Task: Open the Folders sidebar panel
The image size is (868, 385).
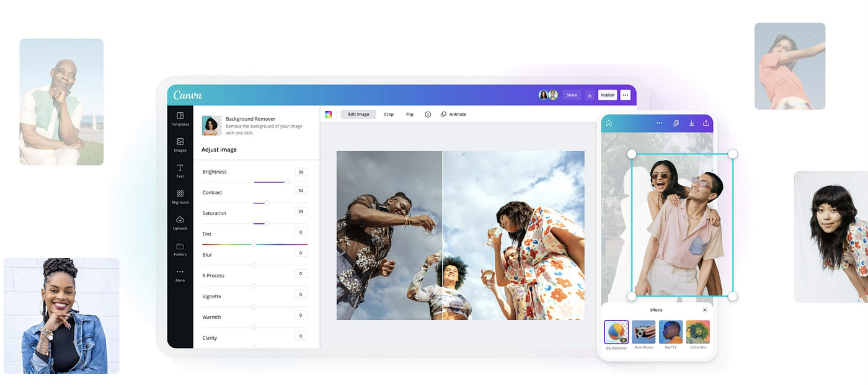Action: (180, 249)
